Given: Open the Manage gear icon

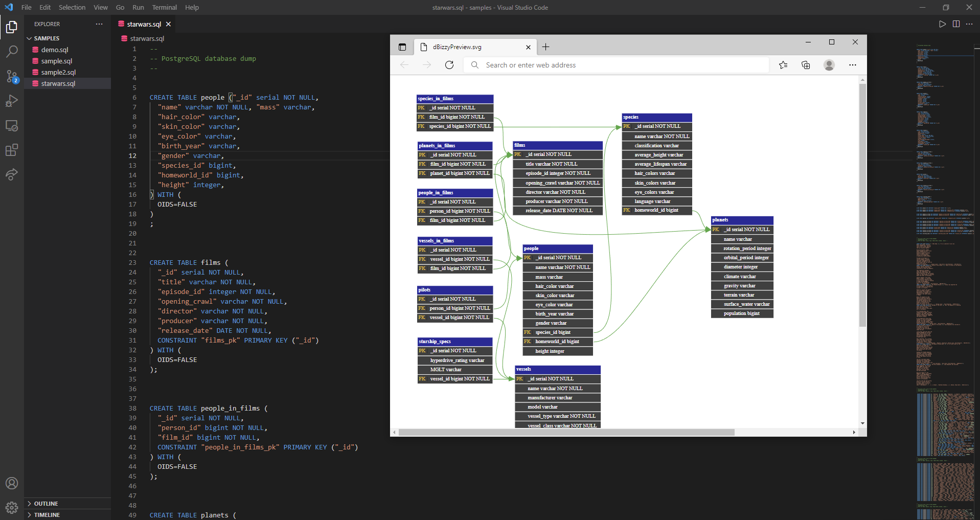Looking at the screenshot, I should (x=12, y=507).
